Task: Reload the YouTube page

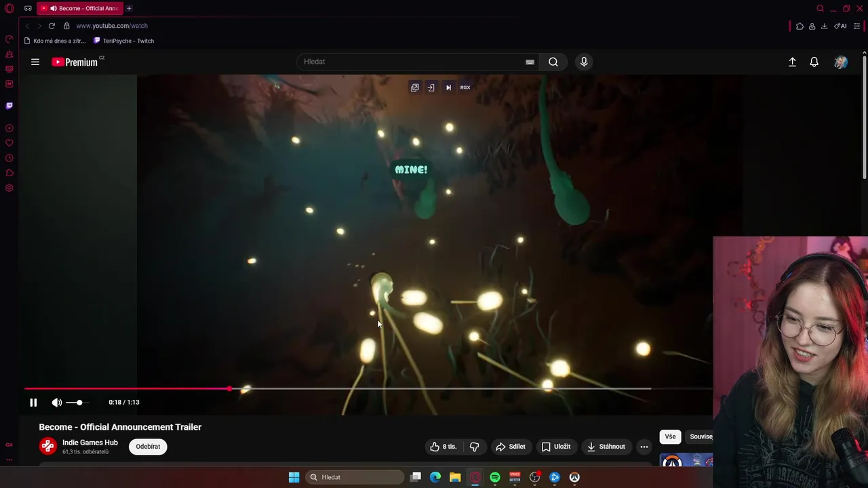Action: (x=52, y=26)
